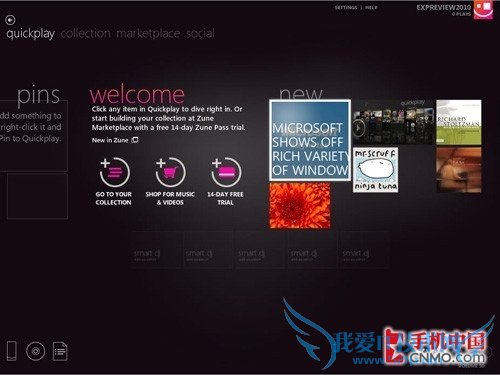Go to the social tab
Viewport: 500px width, 375px height.
[200, 33]
